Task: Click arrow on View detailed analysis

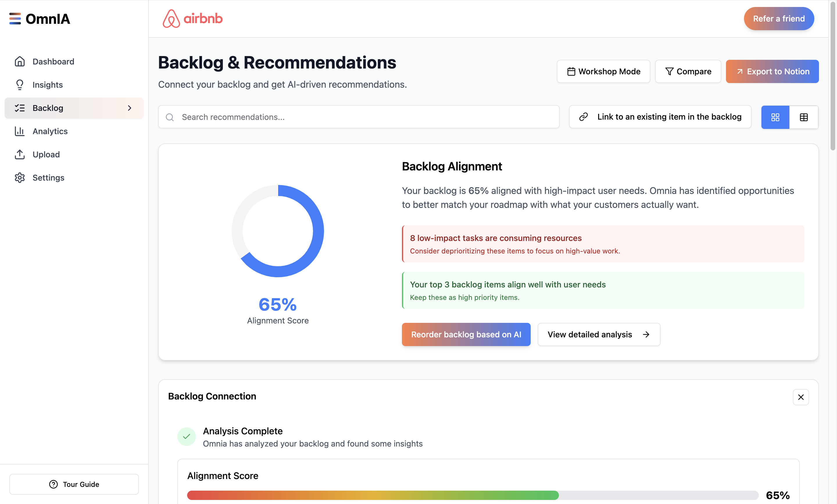Action: click(646, 334)
